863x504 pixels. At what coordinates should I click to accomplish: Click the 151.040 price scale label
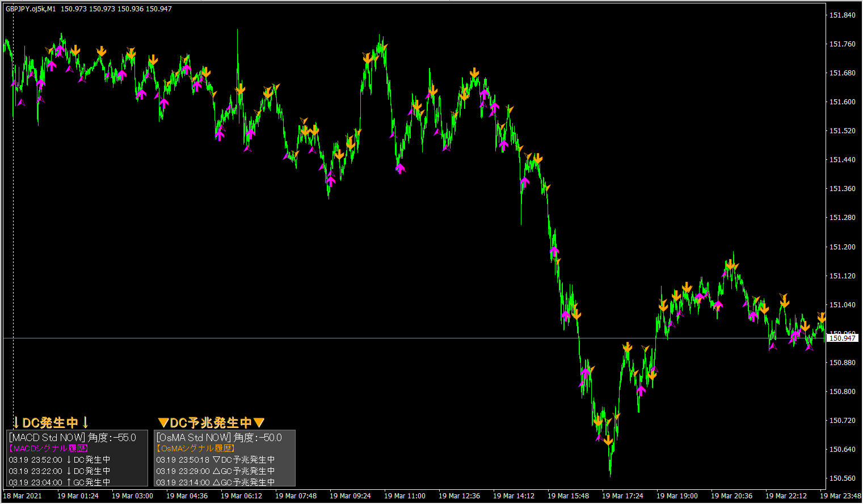843,305
